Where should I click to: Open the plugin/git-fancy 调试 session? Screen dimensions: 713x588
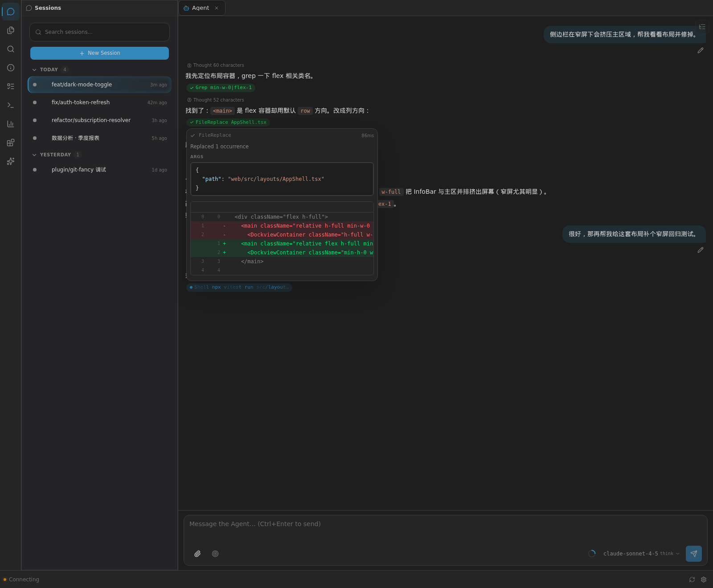click(x=99, y=170)
